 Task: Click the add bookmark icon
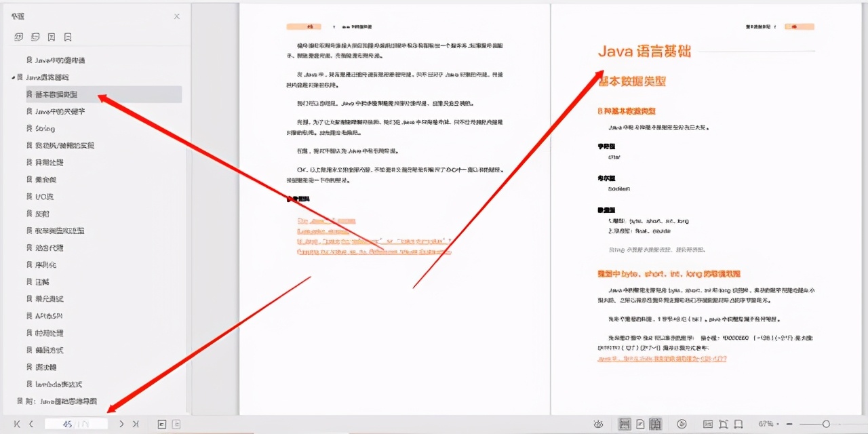(52, 37)
